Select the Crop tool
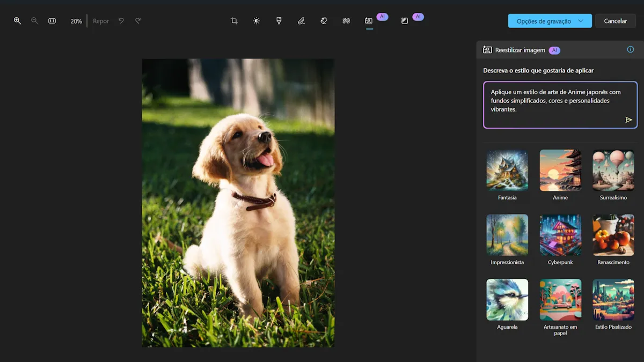The height and width of the screenshot is (362, 644). click(234, 21)
